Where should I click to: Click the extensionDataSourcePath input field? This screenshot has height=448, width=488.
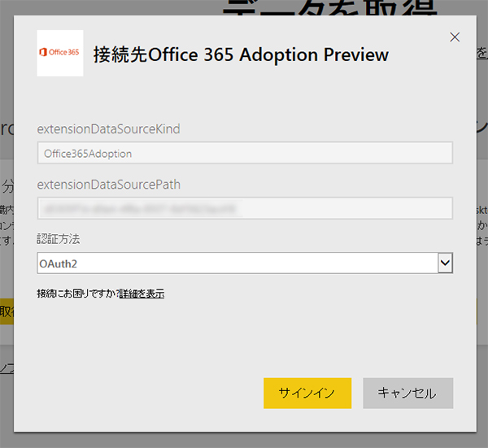click(245, 208)
